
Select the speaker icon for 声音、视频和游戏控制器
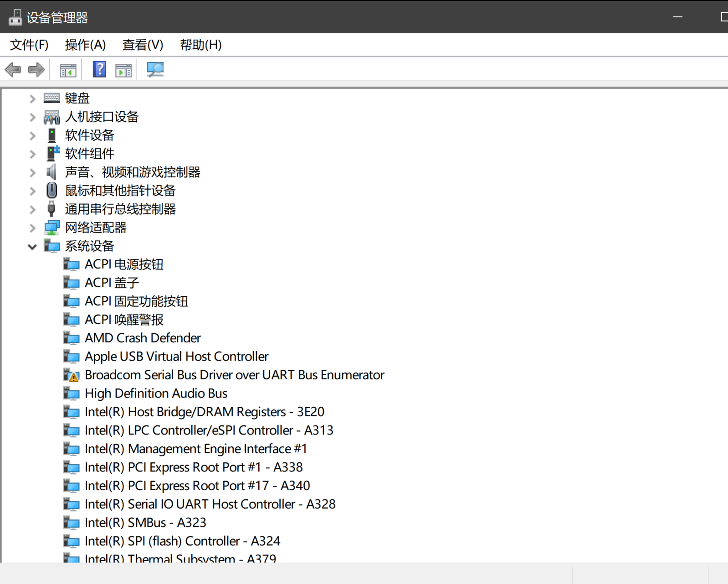point(51,172)
